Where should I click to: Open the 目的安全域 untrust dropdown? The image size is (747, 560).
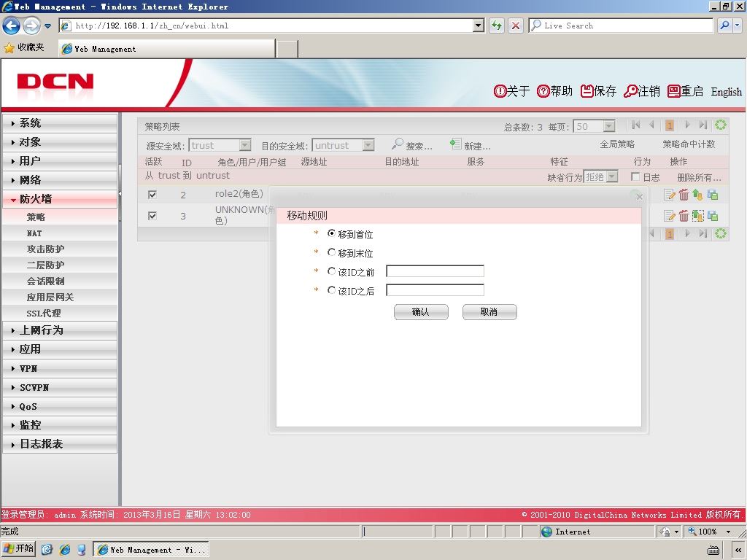tap(343, 145)
